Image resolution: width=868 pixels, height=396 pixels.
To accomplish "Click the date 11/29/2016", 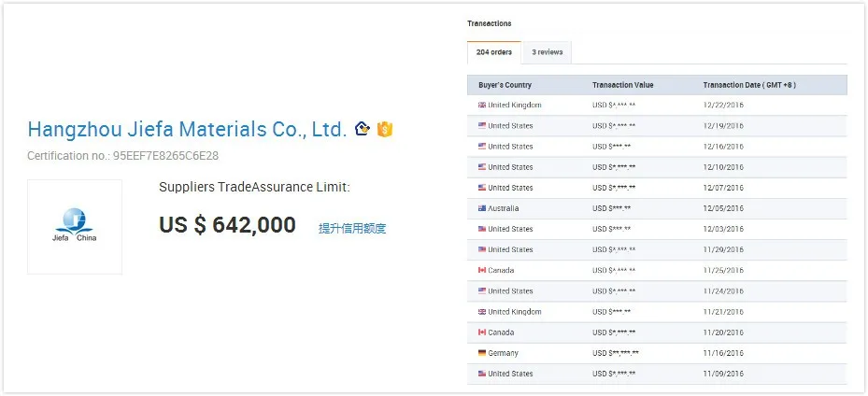I will pyautogui.click(x=723, y=250).
